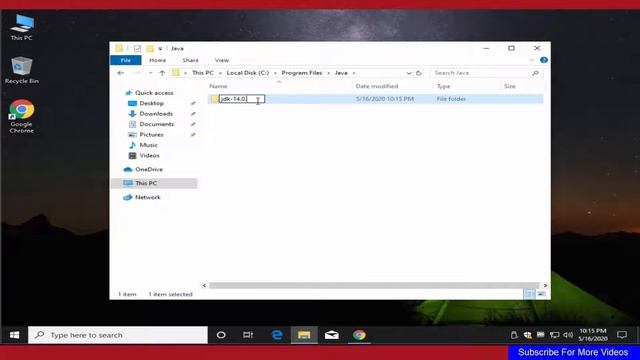Screen dimensions: 640x360
Task: Expand chevron after Program Files breadcrumb
Action: tap(329, 73)
